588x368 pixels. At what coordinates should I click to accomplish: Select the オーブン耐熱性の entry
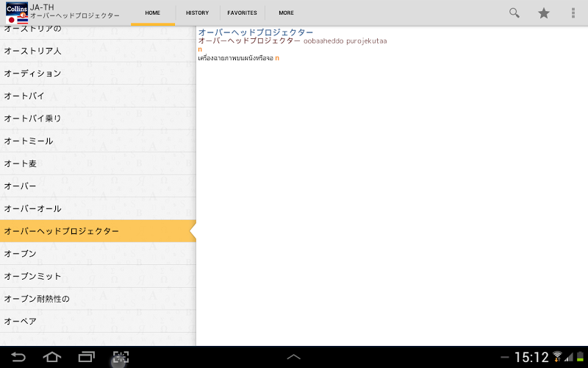pyautogui.click(x=98, y=299)
